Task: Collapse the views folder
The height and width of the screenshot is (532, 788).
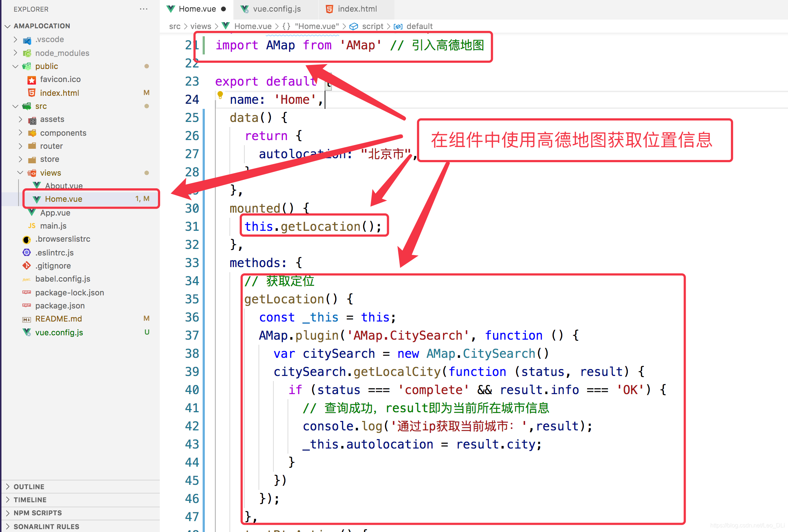Action: pos(20,173)
